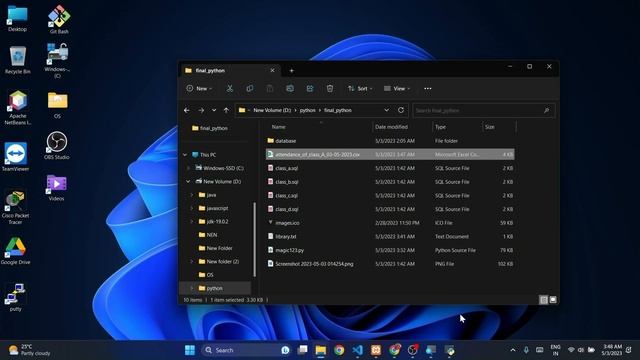
Task: Open New Folder in sidebar tree
Action: click(219, 248)
